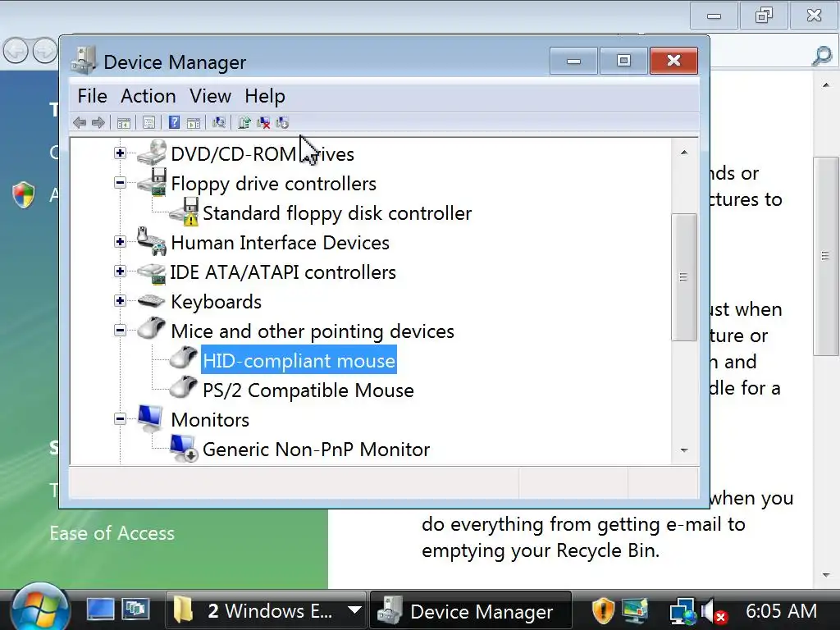Collapse Mice and other pointing devices node

120,330
